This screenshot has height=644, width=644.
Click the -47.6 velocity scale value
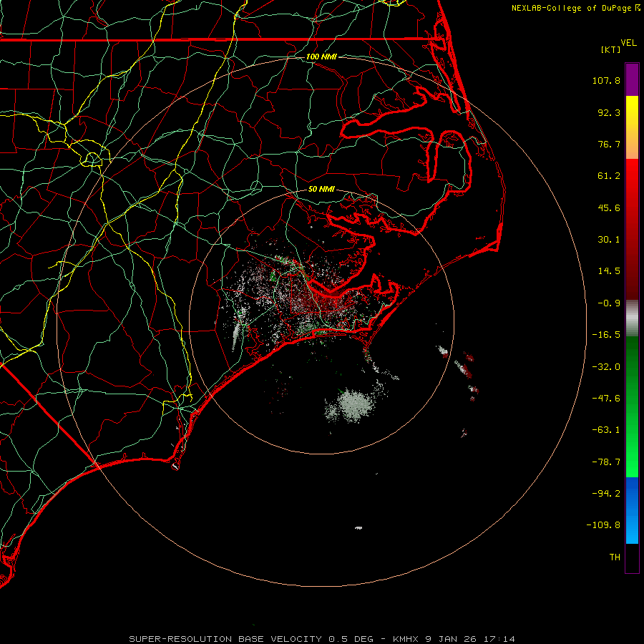point(606,399)
